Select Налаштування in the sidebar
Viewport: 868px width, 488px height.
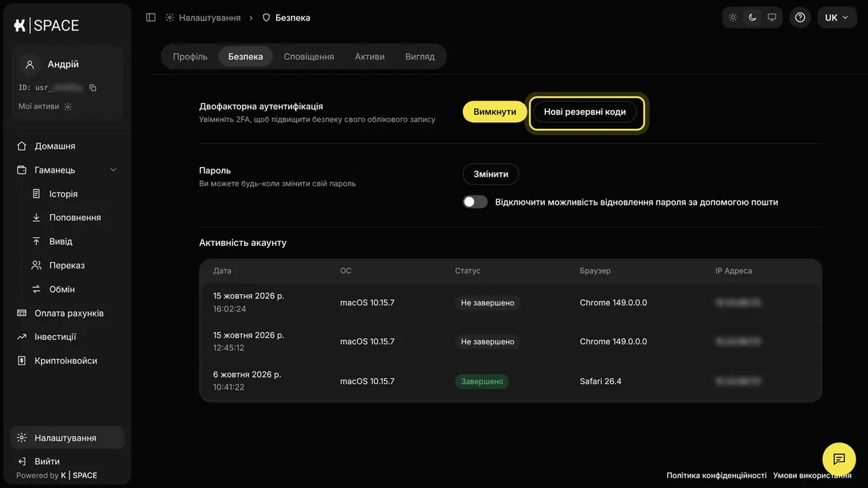(67, 438)
